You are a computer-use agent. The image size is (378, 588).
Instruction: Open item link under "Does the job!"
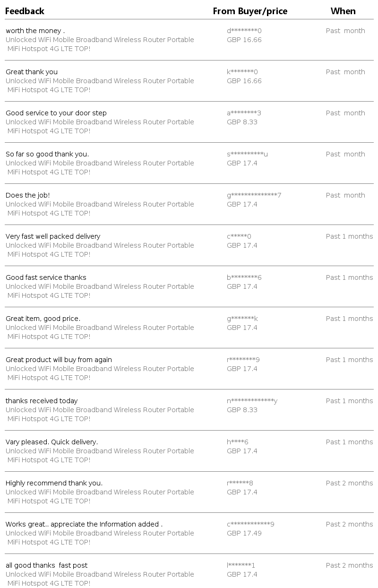pos(100,205)
